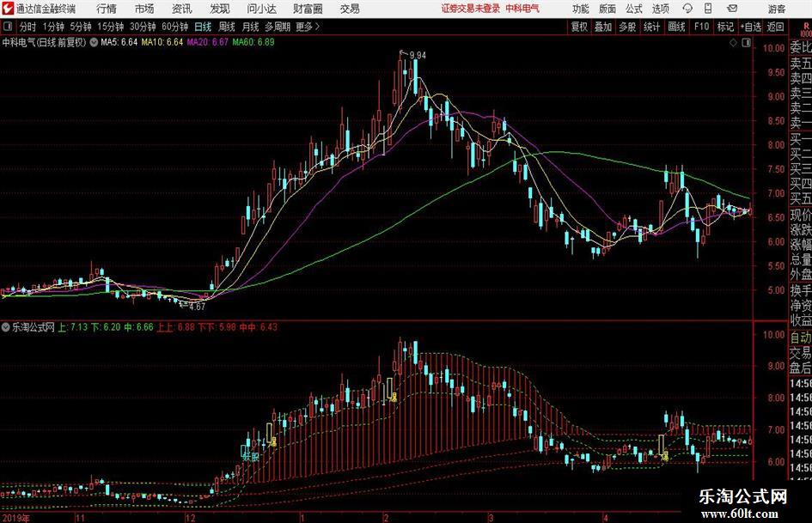Click the 9.94 high price marker
812x523 pixels.
[x=418, y=55]
